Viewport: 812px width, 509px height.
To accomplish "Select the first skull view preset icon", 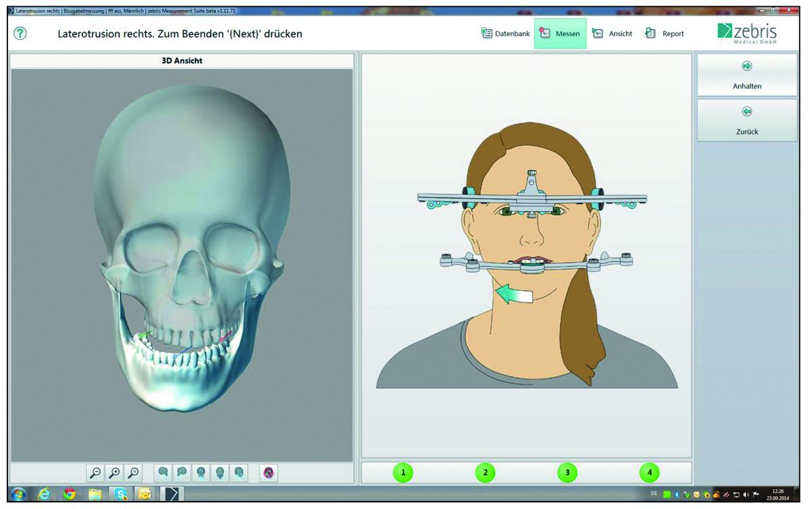I will coord(162,472).
